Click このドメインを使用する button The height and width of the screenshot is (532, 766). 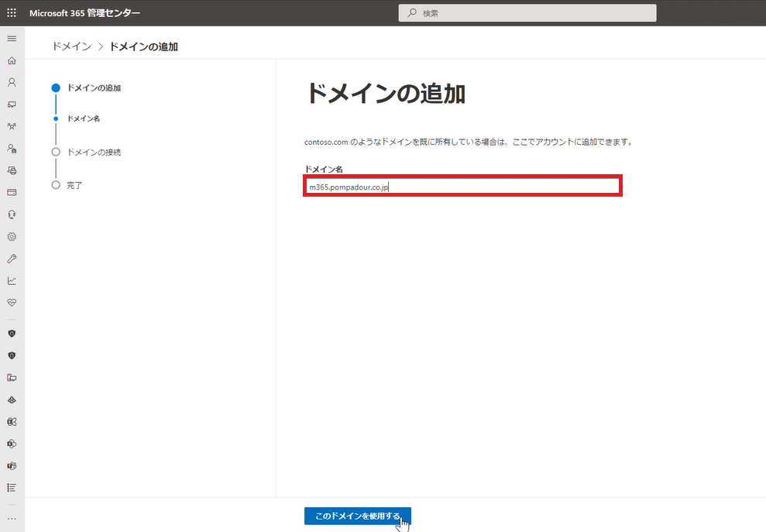point(358,516)
